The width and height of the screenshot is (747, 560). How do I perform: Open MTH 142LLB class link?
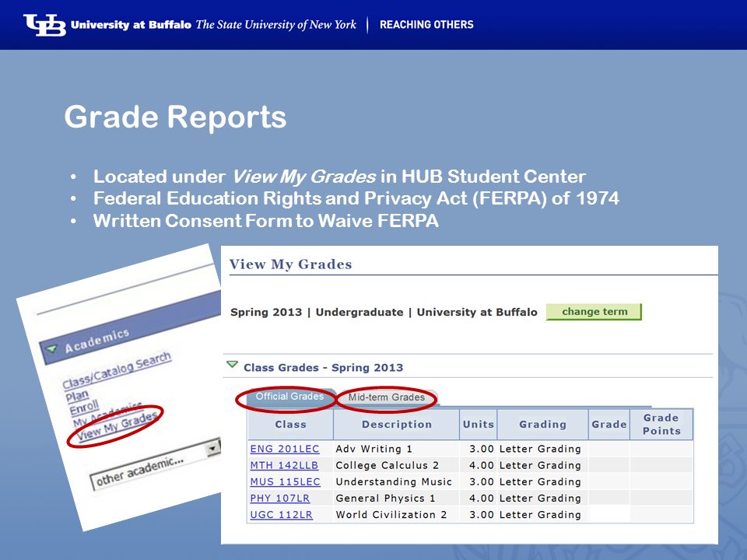click(x=284, y=465)
